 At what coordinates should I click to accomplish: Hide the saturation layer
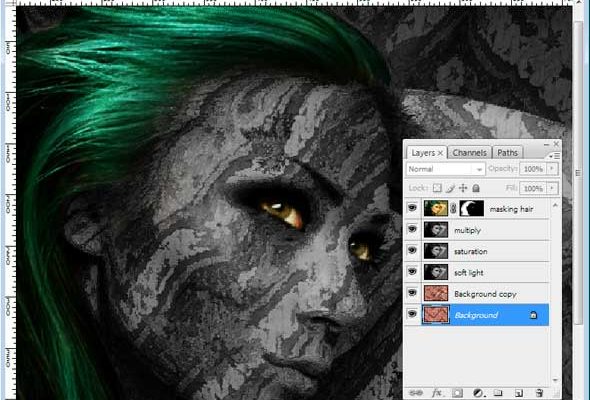pyautogui.click(x=412, y=250)
